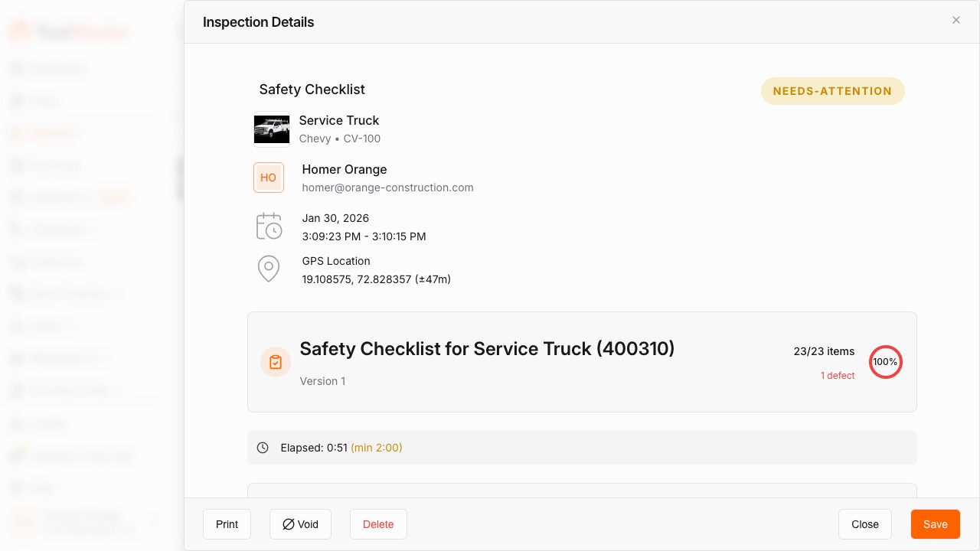Click the slash icon inside the Void button
980x551 pixels.
(x=289, y=524)
